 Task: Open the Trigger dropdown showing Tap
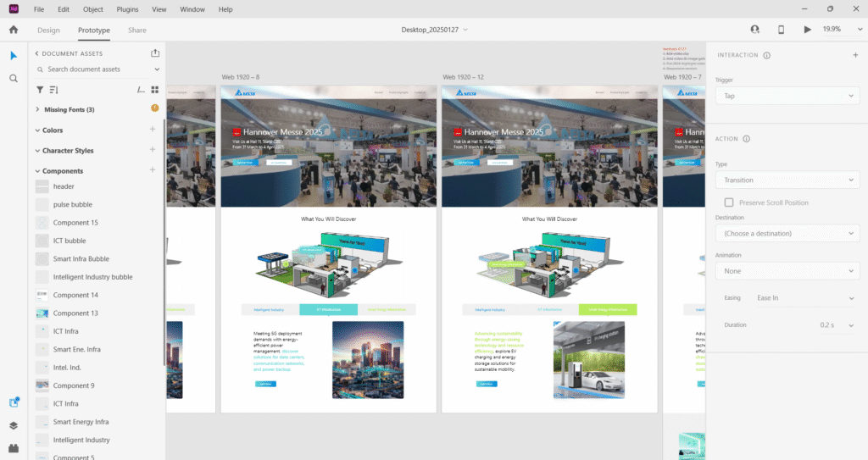click(787, 97)
